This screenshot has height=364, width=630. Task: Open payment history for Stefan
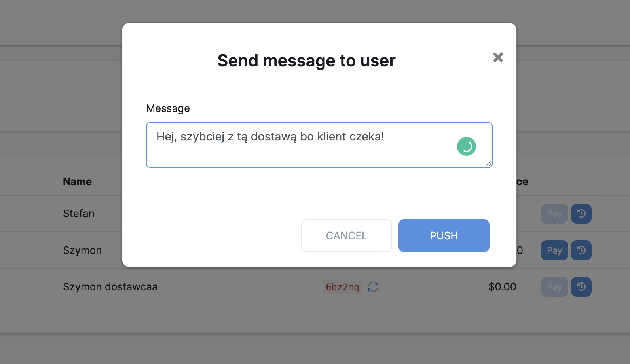point(581,214)
